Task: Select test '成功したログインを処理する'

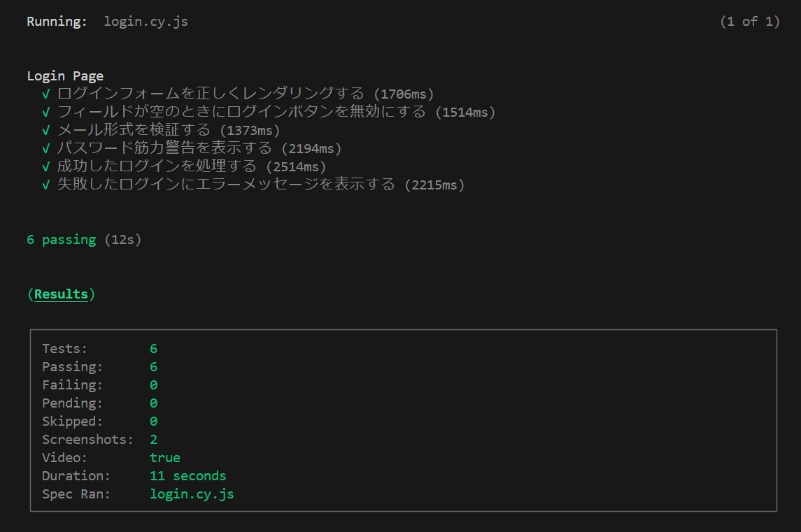Action: (x=156, y=166)
